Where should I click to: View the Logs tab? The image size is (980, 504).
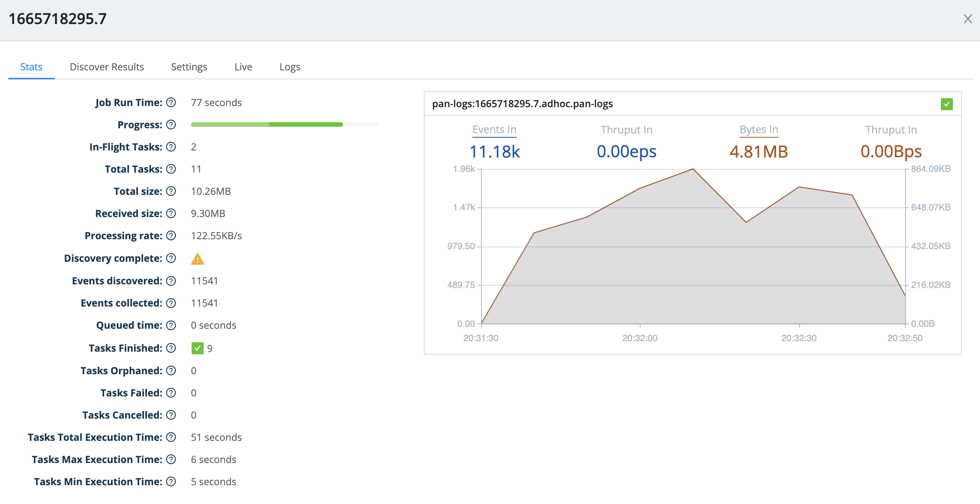point(289,67)
